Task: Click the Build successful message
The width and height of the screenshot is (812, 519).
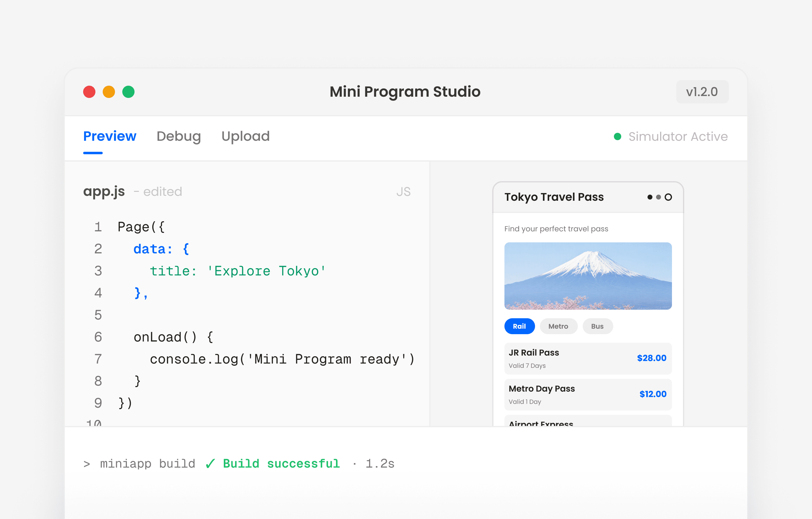Action: point(281,464)
